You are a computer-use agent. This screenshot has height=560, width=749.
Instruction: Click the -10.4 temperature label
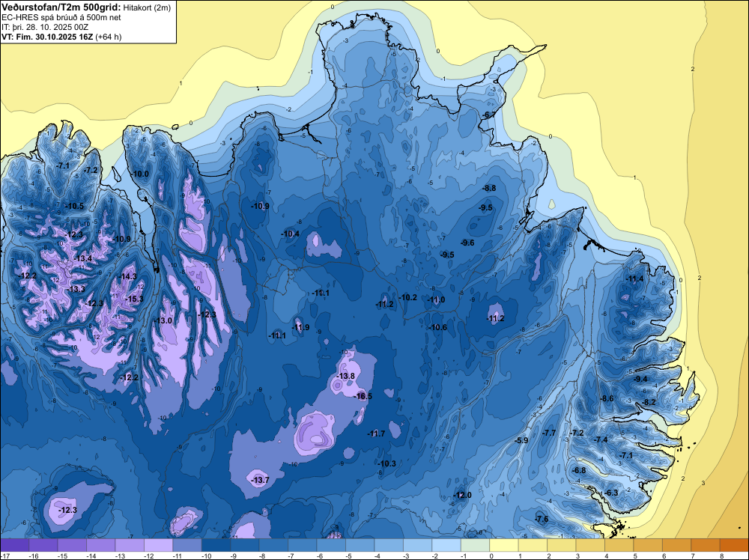click(x=291, y=234)
